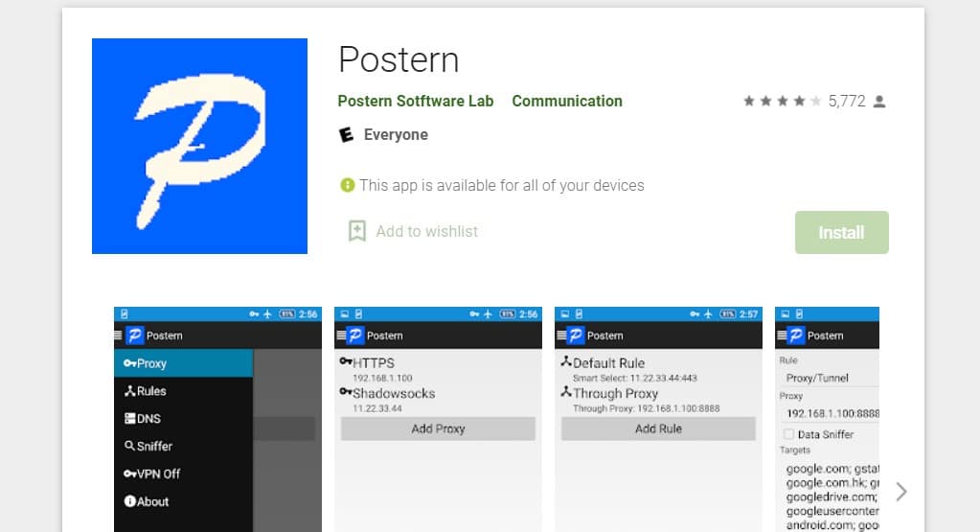Open the Communication category link
The image size is (980, 532).
pos(567,102)
